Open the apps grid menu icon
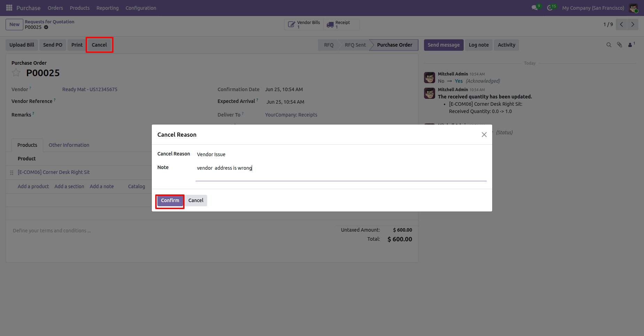 click(9, 8)
